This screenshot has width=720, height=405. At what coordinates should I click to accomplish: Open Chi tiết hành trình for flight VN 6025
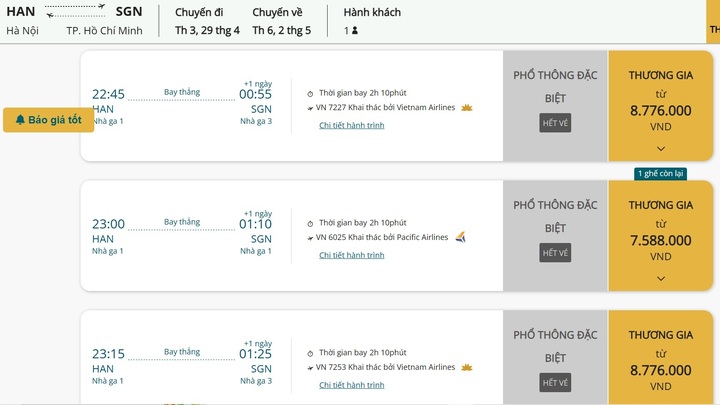pyautogui.click(x=351, y=255)
